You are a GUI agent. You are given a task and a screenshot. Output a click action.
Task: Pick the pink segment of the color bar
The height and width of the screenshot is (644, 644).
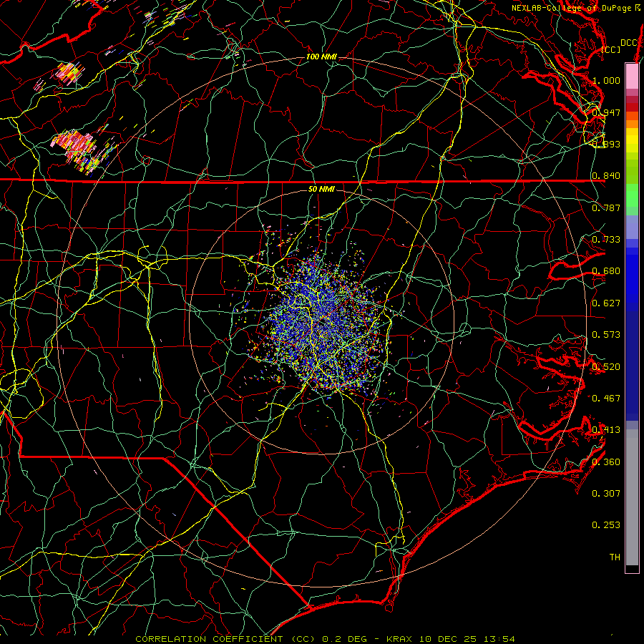632,76
